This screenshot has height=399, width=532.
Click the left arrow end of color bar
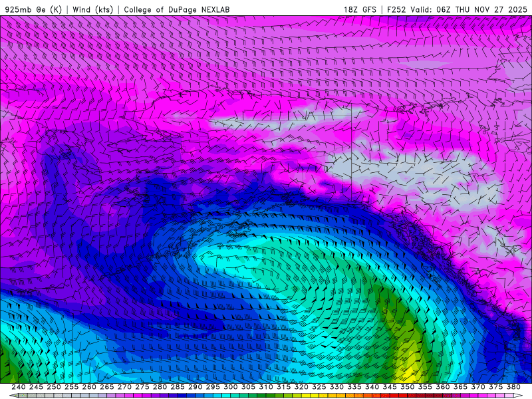click(x=13, y=396)
